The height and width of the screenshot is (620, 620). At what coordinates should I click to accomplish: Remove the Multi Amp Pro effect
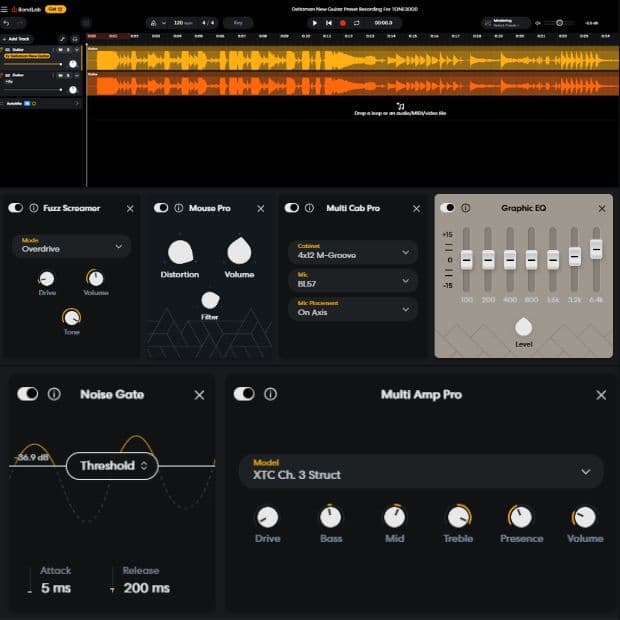(x=601, y=395)
